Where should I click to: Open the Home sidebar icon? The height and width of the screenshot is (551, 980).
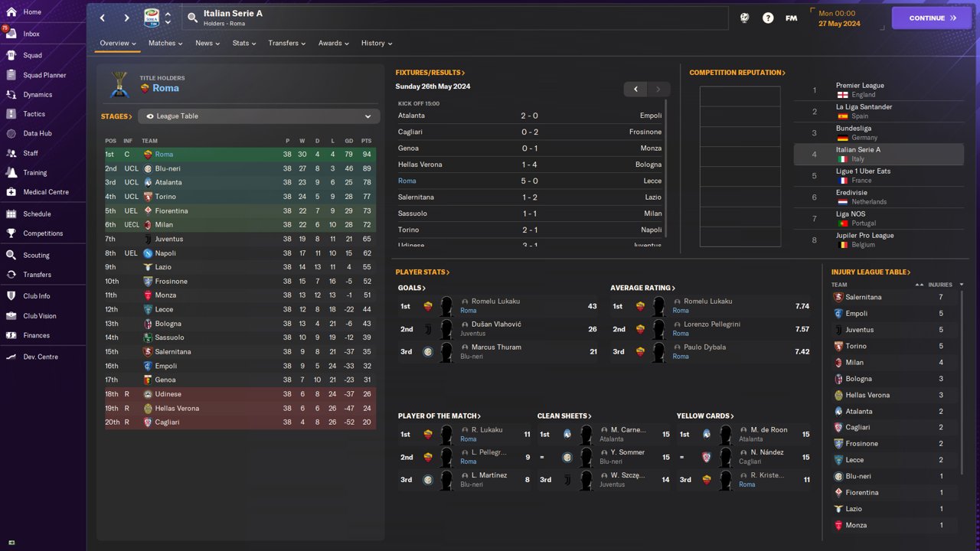[x=11, y=12]
